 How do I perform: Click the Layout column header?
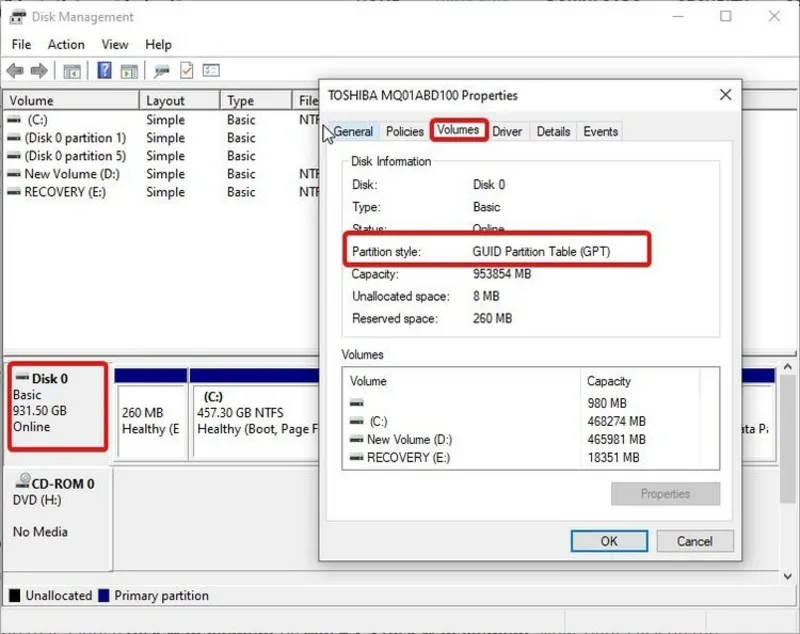pos(165,101)
